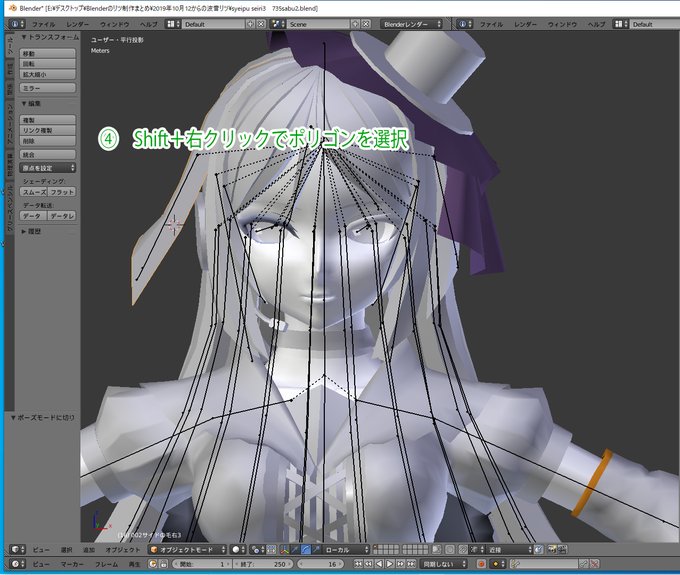Open the timeline マーカー menu

[x=72, y=564]
